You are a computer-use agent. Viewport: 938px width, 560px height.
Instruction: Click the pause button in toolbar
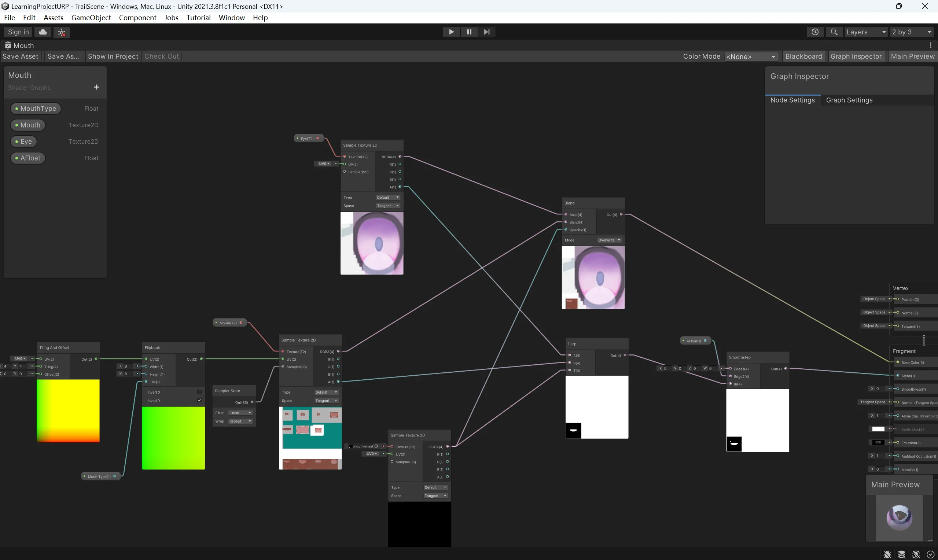[x=469, y=31]
